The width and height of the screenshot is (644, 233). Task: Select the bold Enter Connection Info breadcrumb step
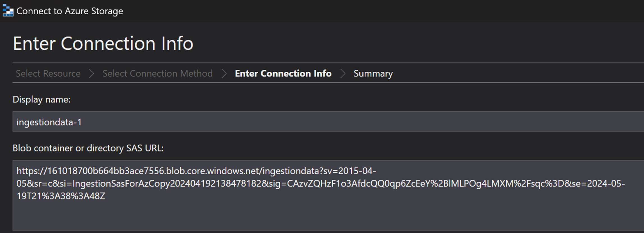coord(283,73)
